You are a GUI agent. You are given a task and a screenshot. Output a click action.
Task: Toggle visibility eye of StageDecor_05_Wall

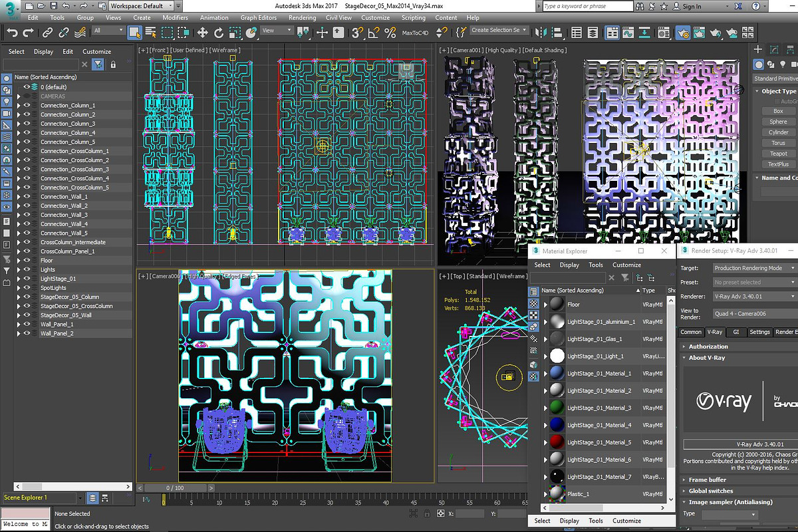(27, 315)
